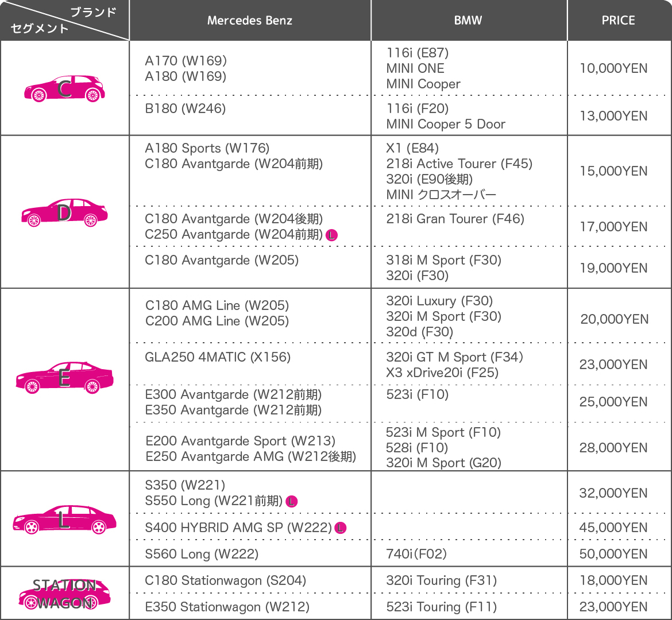Screen dimensions: 672x620
Task: Select C180 AMG Line (W205) entry
Action: (217, 305)
